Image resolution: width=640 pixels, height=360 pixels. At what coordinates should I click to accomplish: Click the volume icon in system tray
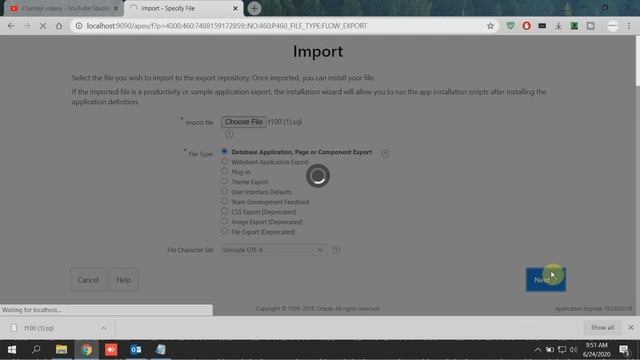click(573, 350)
